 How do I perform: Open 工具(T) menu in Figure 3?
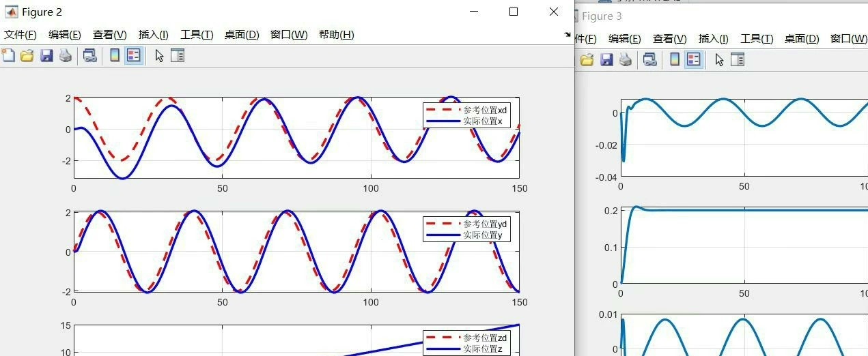(757, 39)
